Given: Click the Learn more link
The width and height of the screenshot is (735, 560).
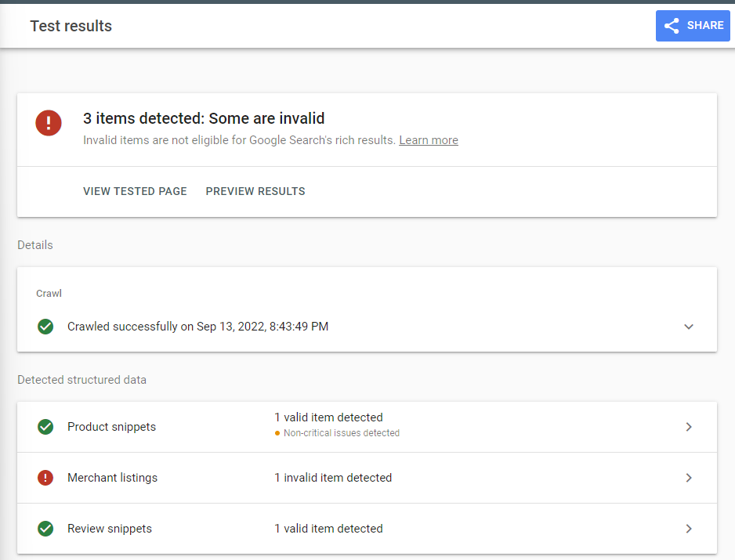Looking at the screenshot, I should (x=429, y=140).
